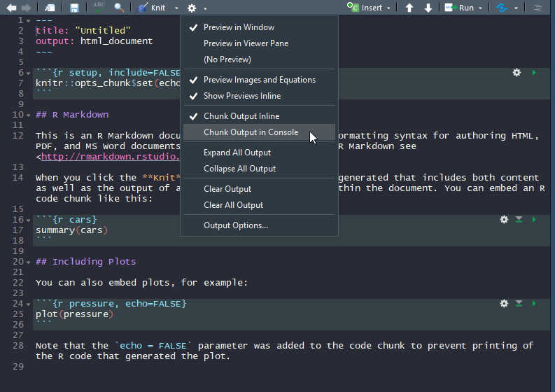555x392 pixels.
Task: Run the cars chunk
Action: [x=534, y=220]
